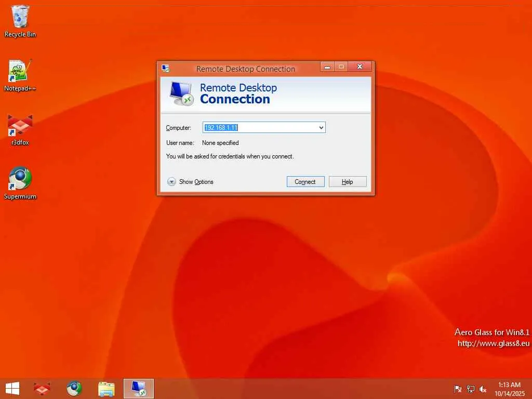
Task: Expand the Computer combo box dropdown arrow
Action: coord(321,128)
